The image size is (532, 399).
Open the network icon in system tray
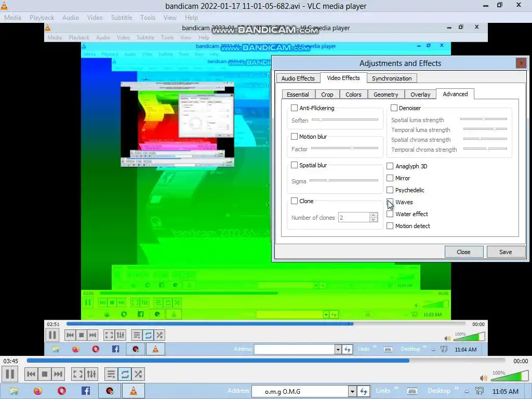pos(480,391)
